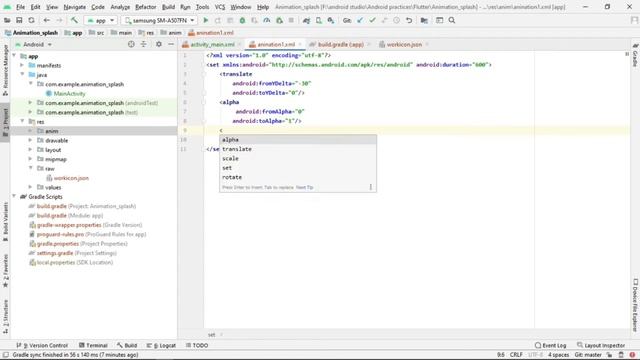Switch to workicon.json tab

[x=404, y=44]
